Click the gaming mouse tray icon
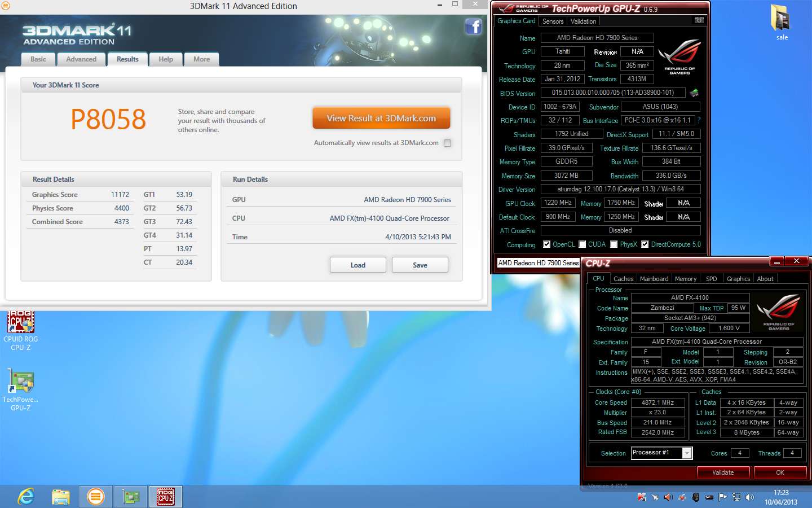 point(695,497)
